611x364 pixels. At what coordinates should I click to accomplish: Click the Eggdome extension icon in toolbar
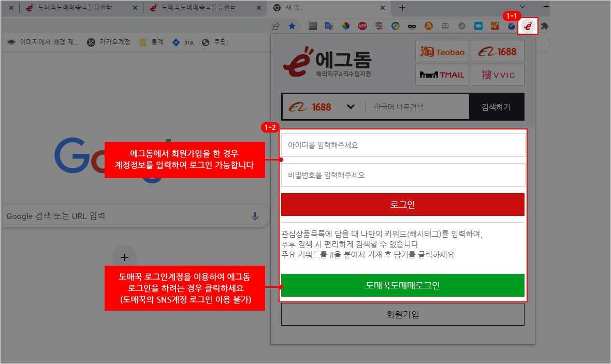528,26
